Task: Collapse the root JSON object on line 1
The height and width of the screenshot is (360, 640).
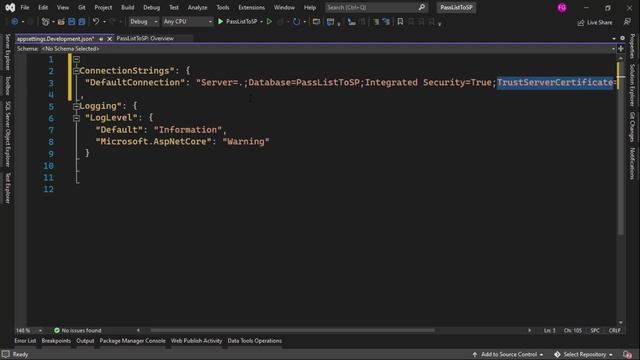Action: tap(76, 59)
